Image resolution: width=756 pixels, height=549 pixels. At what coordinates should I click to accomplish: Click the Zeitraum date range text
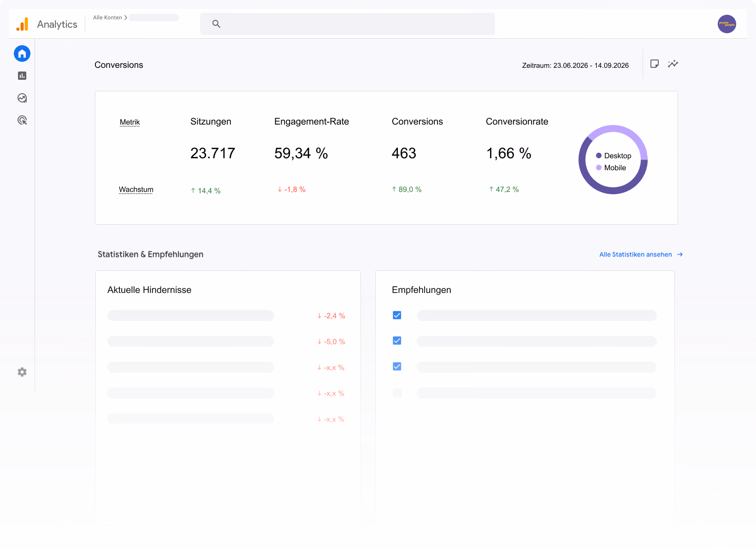coord(575,66)
